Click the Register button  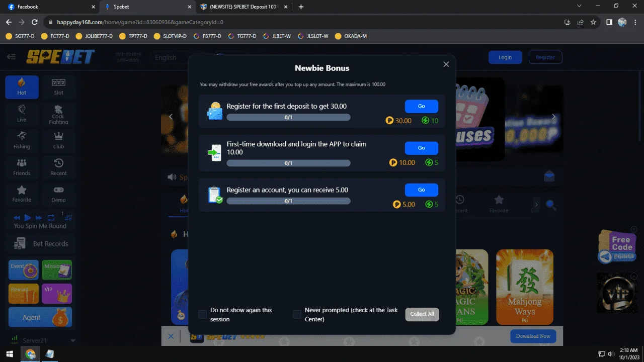(x=545, y=57)
